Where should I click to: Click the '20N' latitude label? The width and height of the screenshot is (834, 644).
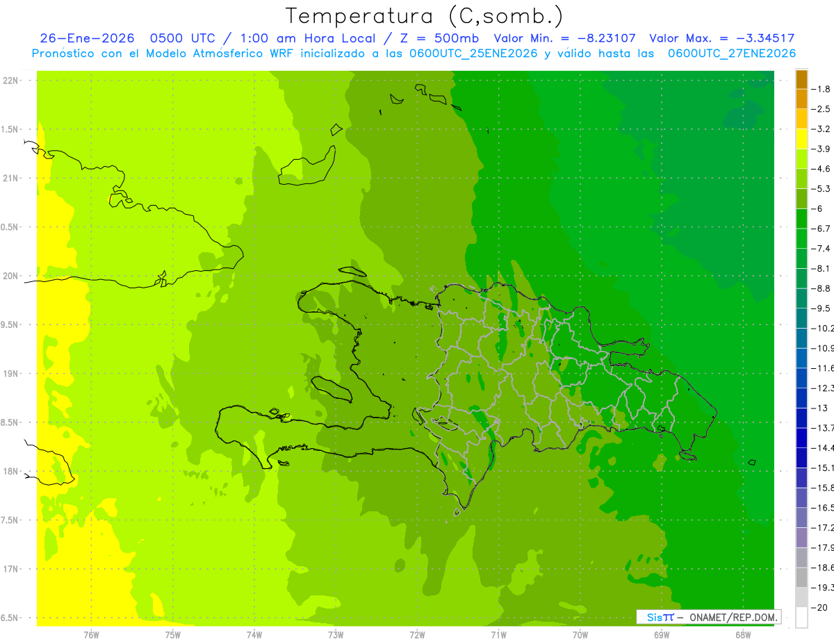10,276
